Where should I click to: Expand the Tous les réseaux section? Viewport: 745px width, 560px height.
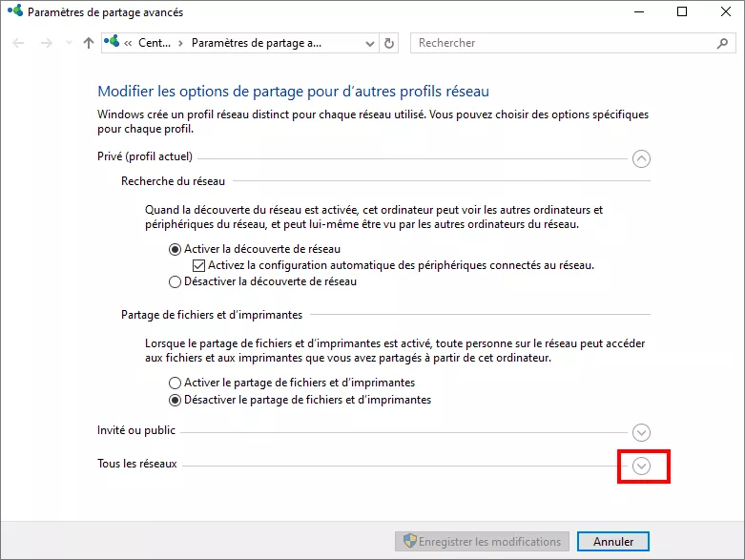(641, 467)
